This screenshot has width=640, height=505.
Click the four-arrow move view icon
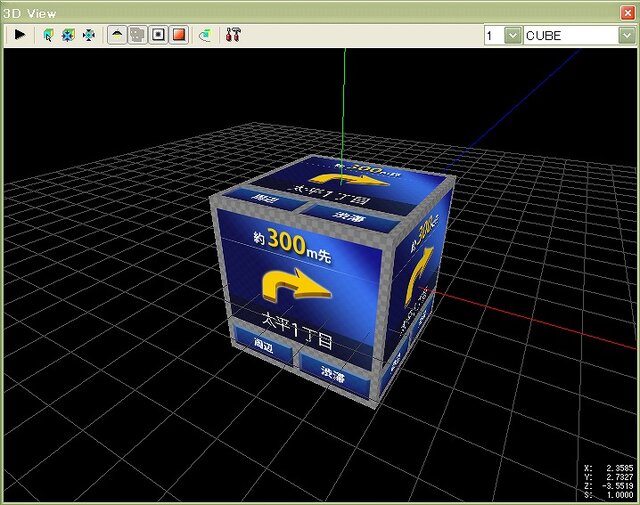click(89, 36)
